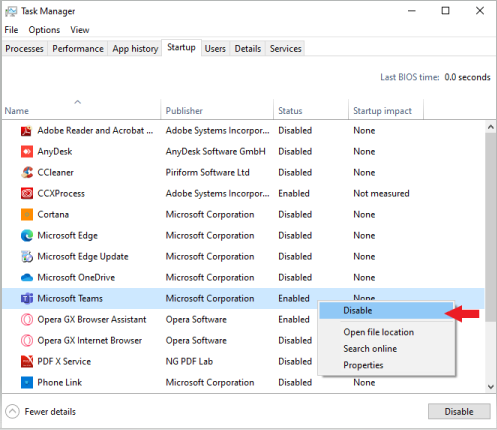Click the scrollbar down arrow
The width and height of the screenshot is (497, 430).
coord(491,387)
